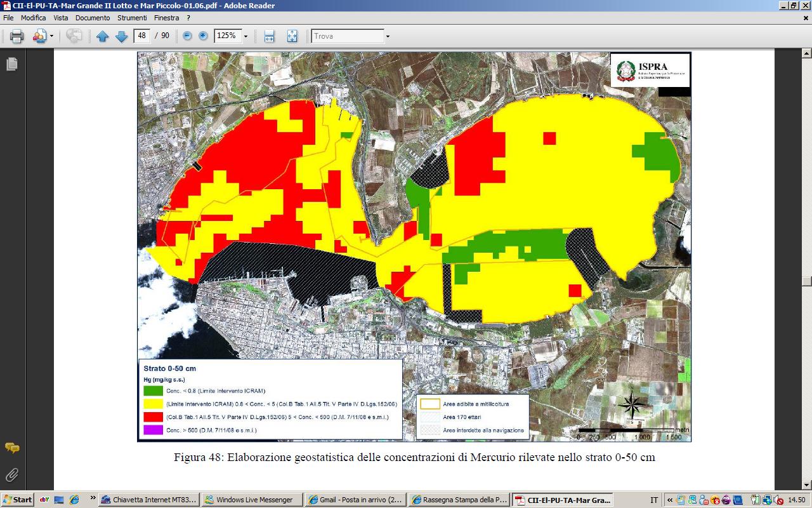Viewport: 812px width, 508px height.
Task: Open the Documento menu
Action: click(x=94, y=18)
